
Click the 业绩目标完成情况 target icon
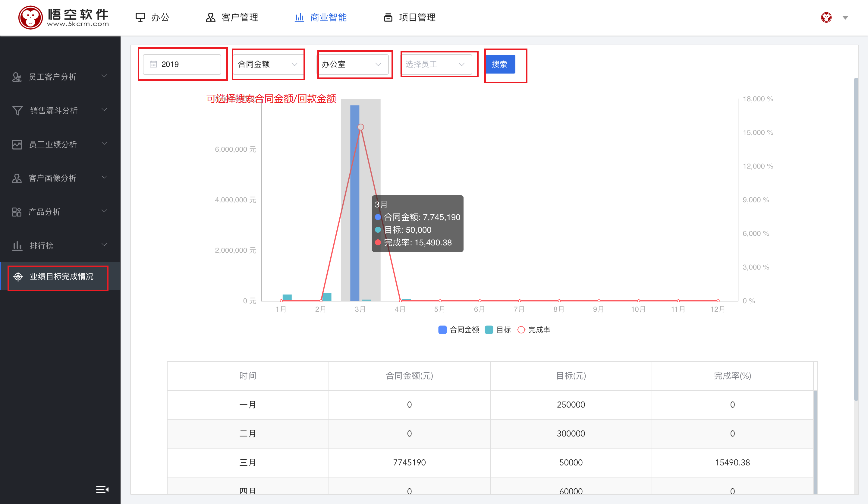click(18, 276)
